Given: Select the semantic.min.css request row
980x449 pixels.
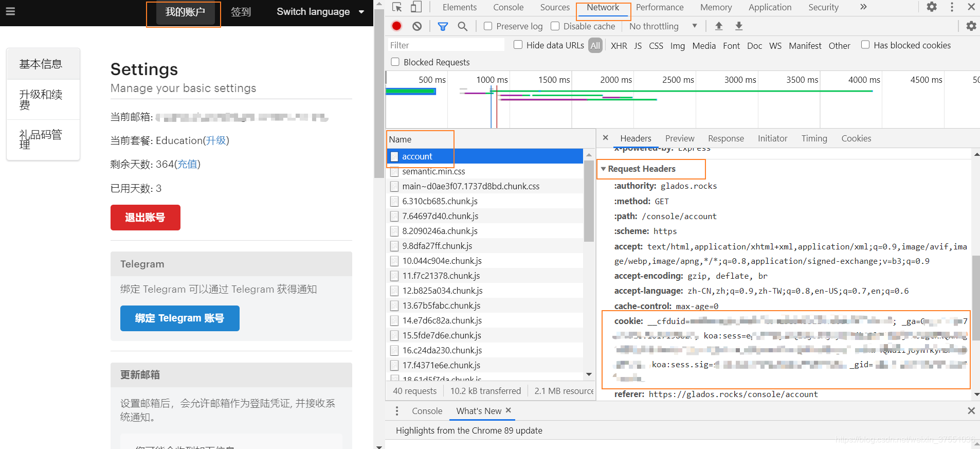Looking at the screenshot, I should [x=485, y=171].
